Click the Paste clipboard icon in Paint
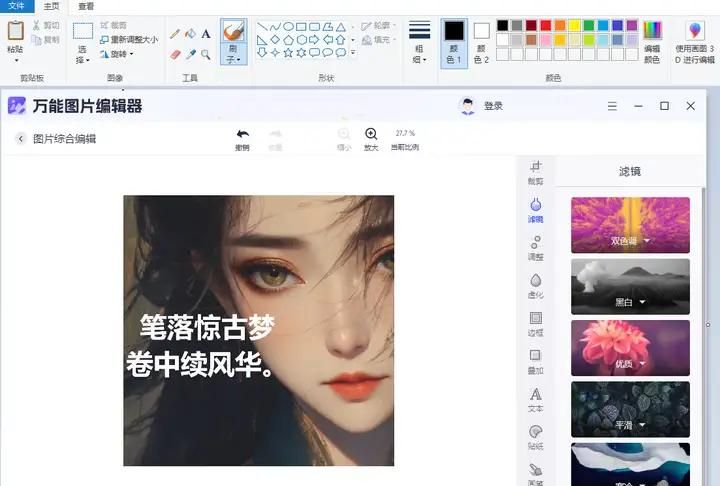 pos(16,31)
